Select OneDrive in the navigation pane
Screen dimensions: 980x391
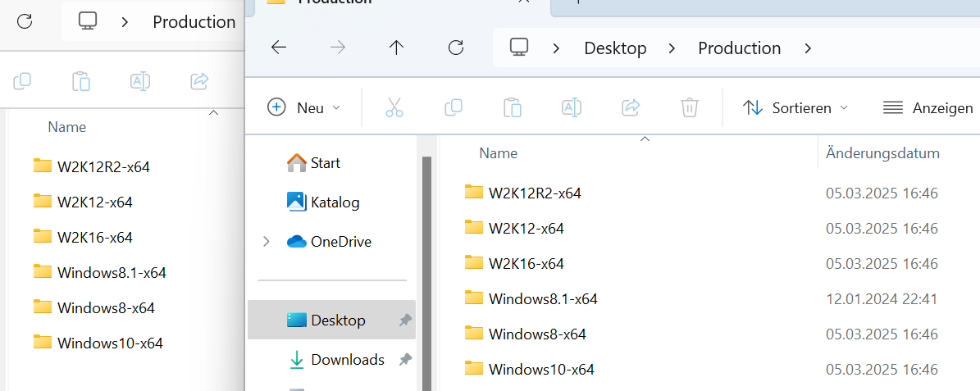(x=329, y=241)
